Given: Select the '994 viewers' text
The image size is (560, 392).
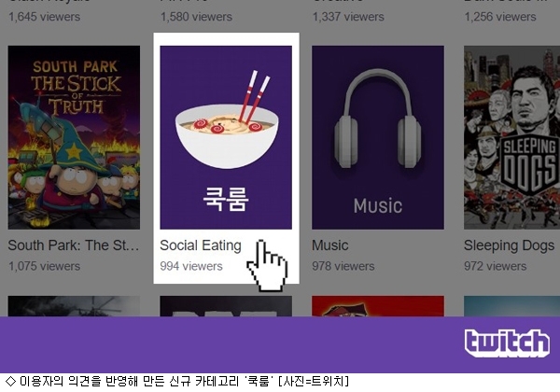Looking at the screenshot, I should coord(191,266).
